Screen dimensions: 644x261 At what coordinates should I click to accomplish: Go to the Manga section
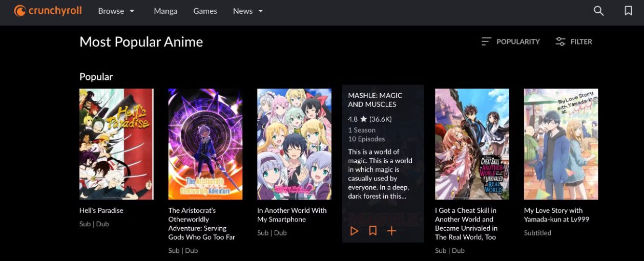click(x=165, y=11)
